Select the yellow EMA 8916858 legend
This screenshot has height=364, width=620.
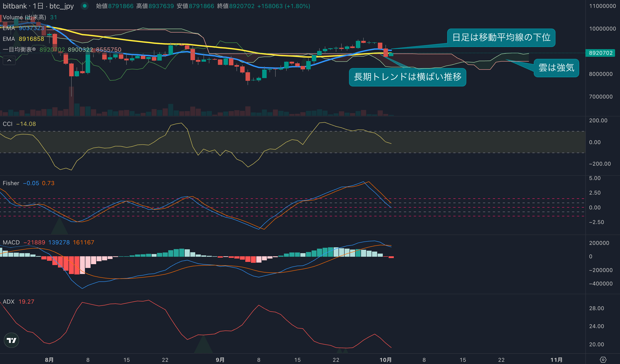coord(24,39)
